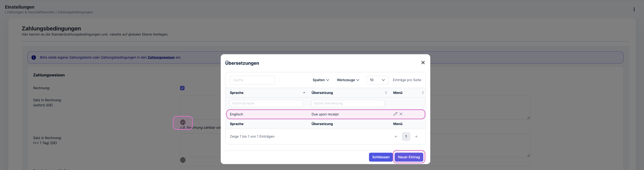
Task: Expand the Werkzeuge dropdown menu
Action: [x=348, y=80]
